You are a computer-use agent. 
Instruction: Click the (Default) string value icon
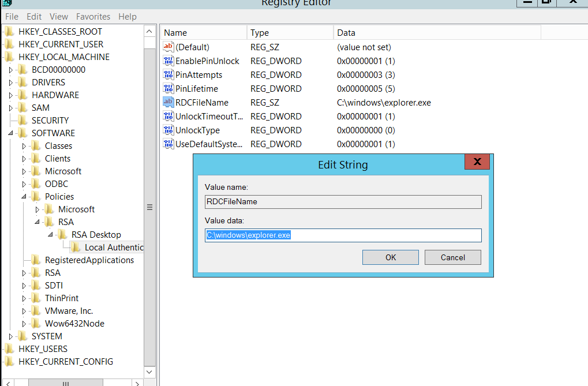tap(168, 47)
